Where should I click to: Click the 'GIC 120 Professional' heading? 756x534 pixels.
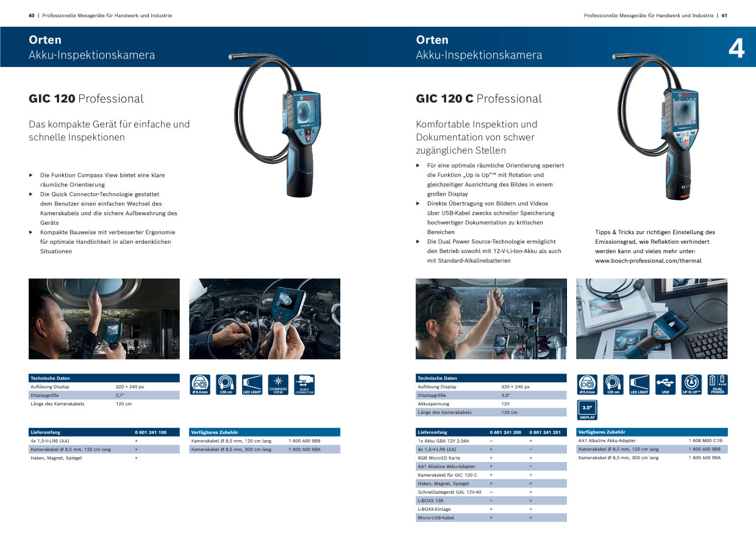(86, 99)
